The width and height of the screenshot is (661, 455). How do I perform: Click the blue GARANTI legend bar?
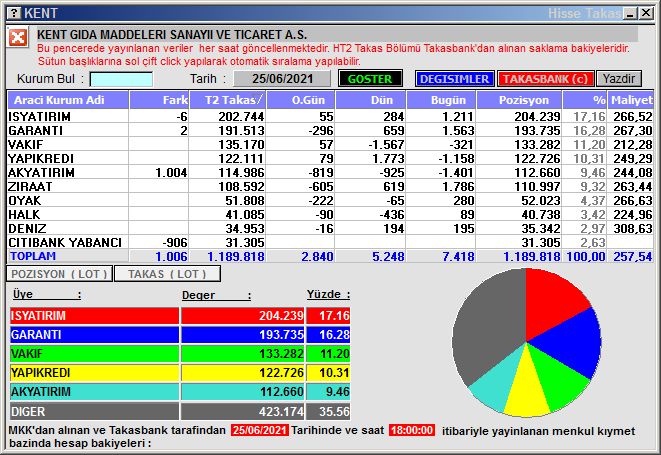point(94,334)
